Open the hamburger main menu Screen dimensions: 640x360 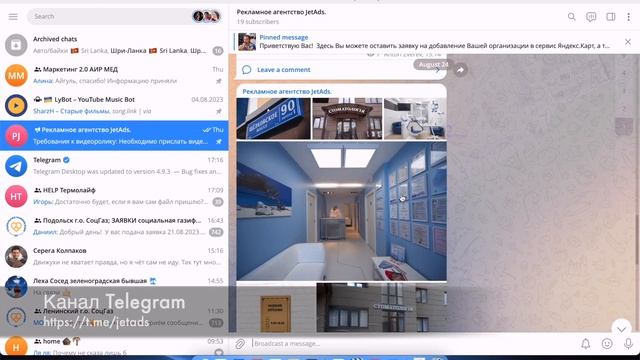pyautogui.click(x=13, y=16)
